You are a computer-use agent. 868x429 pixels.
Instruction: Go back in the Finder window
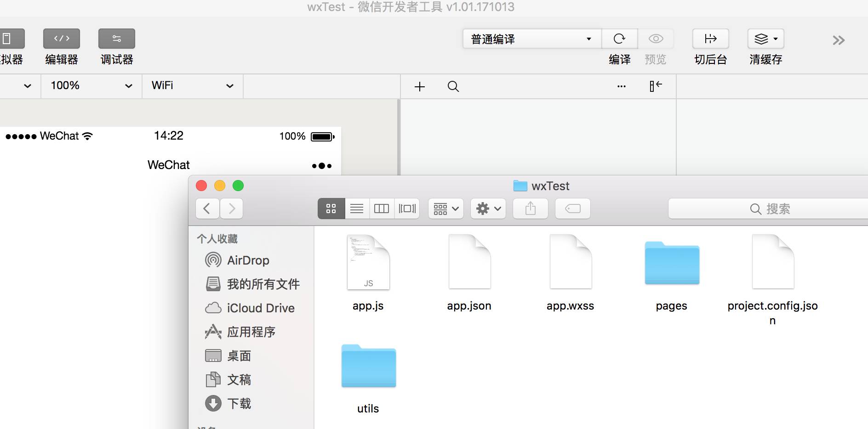(207, 209)
